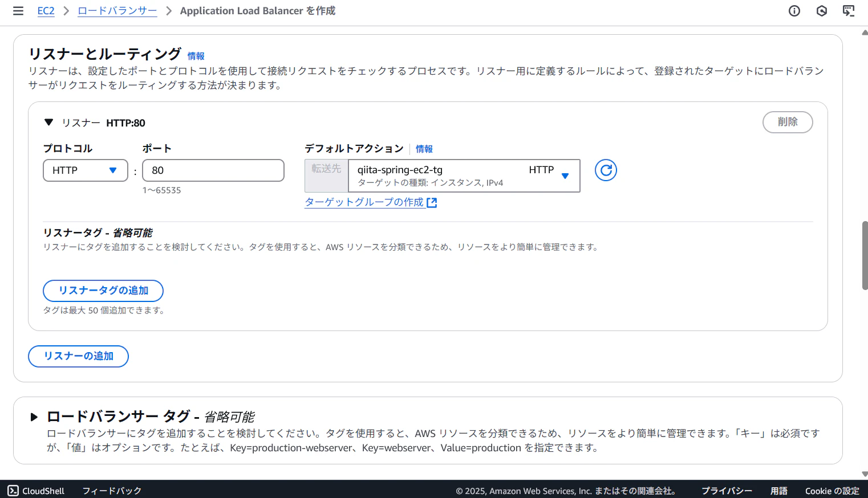This screenshot has width=868, height=498.
Task: Open Cookie の設定 in footer
Action: pos(832,491)
